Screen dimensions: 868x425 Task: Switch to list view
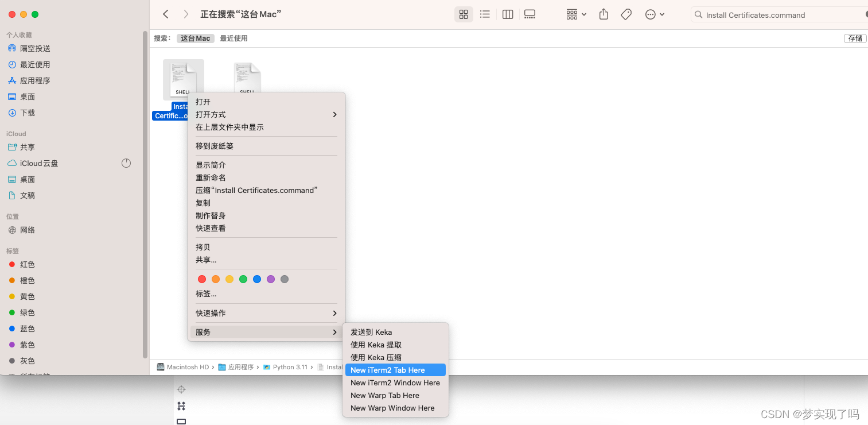click(x=485, y=14)
